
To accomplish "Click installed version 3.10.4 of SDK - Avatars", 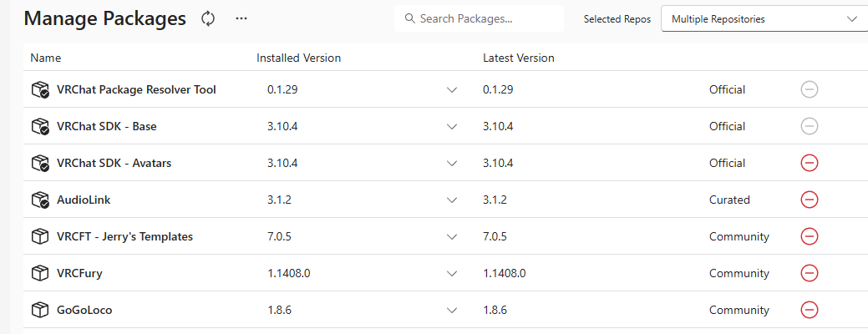I will 282,163.
